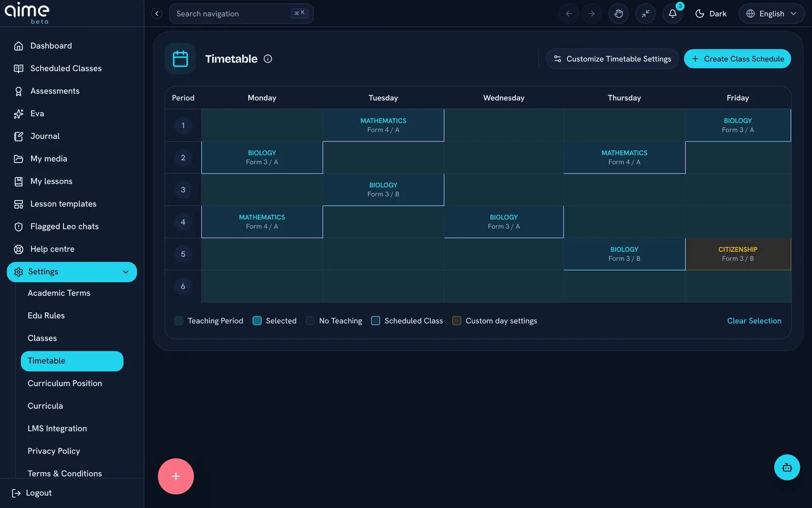Open the Timetable info icon
Screen dimensions: 812x508
tap(268, 59)
